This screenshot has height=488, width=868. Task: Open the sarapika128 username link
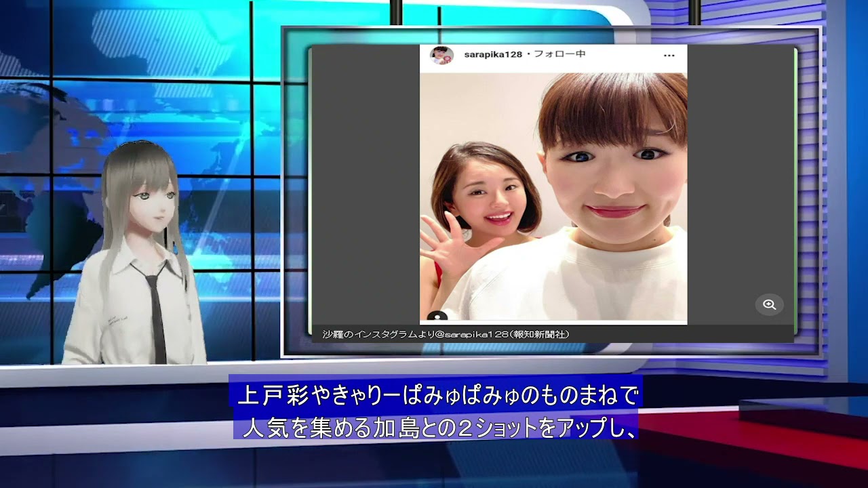click(493, 54)
